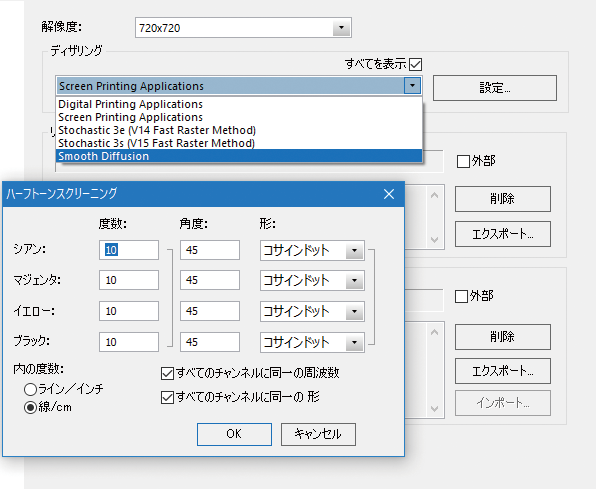
Task: Enable the upper 外部 checkbox
Action: point(463,161)
